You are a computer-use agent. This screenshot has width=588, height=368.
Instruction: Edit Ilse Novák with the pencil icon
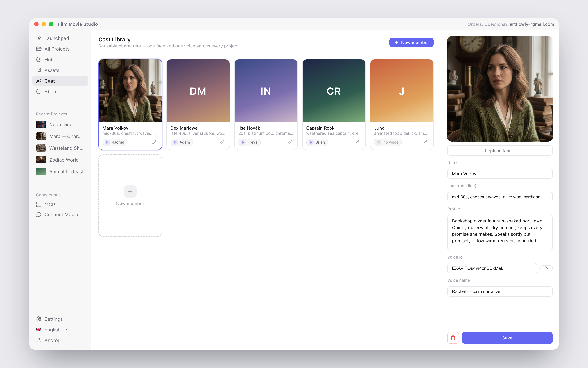[290, 142]
